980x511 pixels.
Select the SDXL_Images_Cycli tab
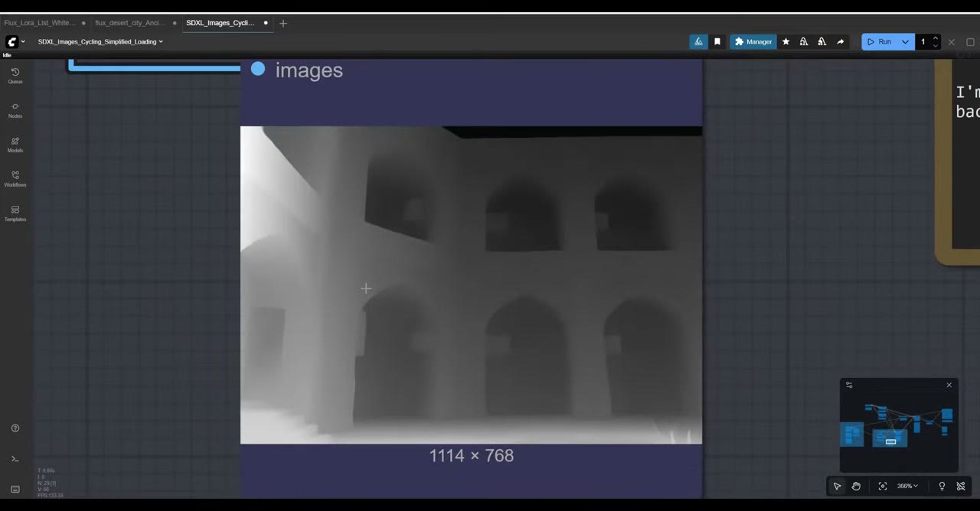(220, 23)
